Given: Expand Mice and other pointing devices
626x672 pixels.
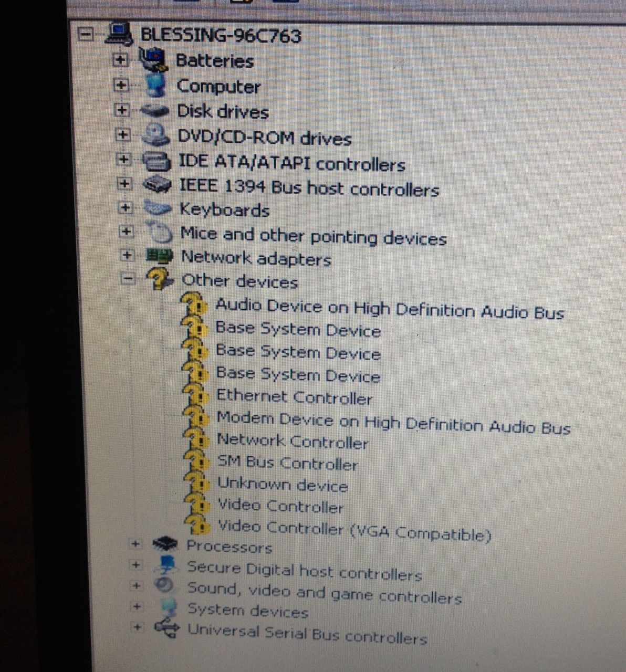Looking at the screenshot, I should tap(126, 231).
